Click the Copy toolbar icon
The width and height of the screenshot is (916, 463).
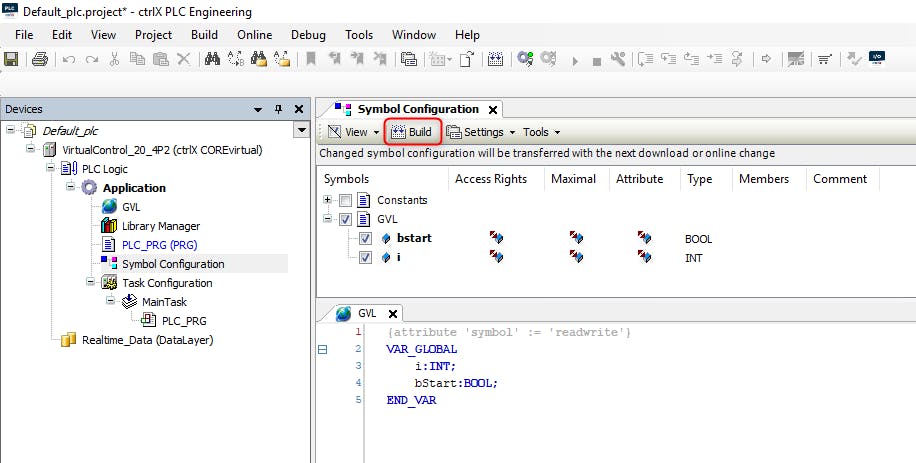coord(137,59)
